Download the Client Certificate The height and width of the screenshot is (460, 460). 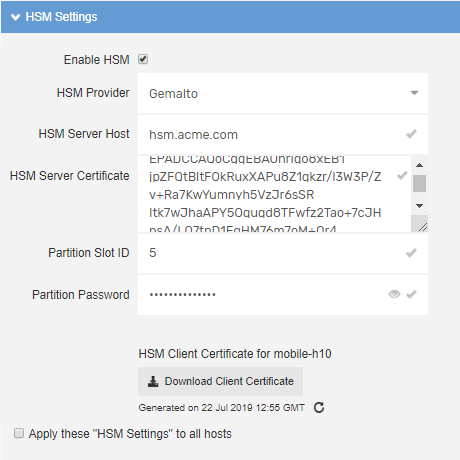point(220,381)
